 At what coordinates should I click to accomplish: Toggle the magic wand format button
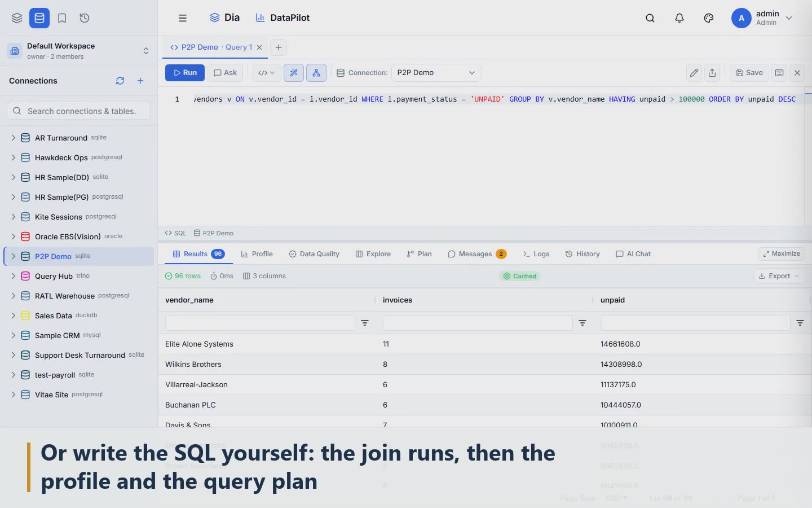tap(294, 73)
